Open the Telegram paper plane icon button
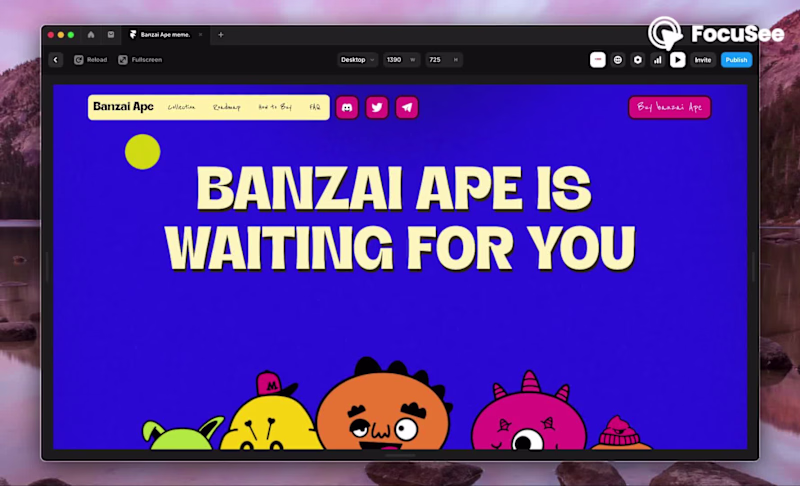Image resolution: width=800 pixels, height=486 pixels. click(407, 108)
